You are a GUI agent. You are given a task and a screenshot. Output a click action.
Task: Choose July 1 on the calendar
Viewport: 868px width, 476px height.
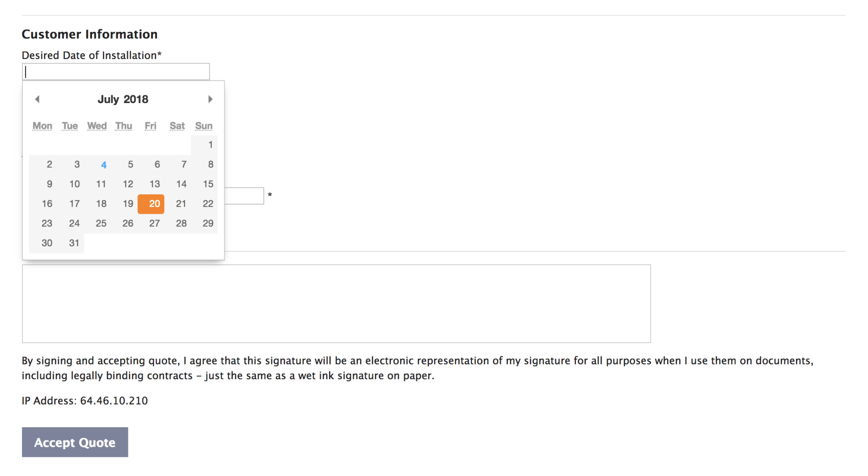[204, 145]
